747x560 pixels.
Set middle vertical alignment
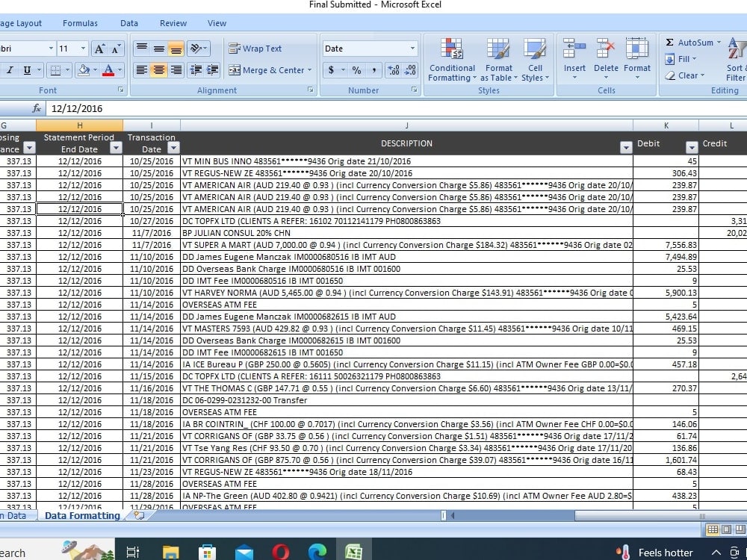point(158,48)
